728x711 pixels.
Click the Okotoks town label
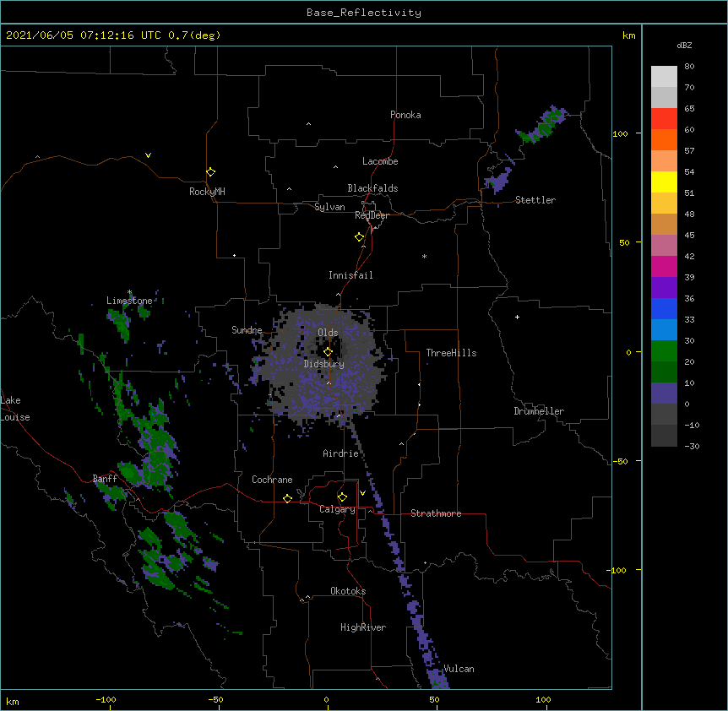[x=348, y=591]
